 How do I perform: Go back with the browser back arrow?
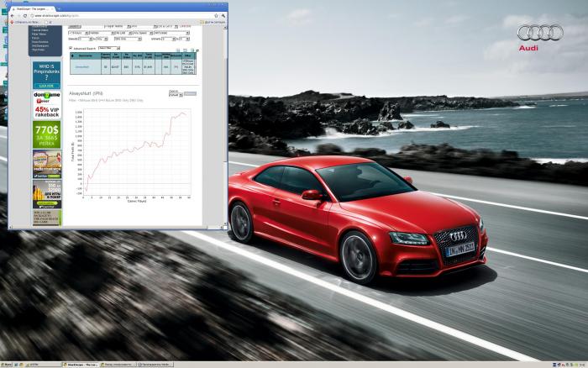[12, 16]
